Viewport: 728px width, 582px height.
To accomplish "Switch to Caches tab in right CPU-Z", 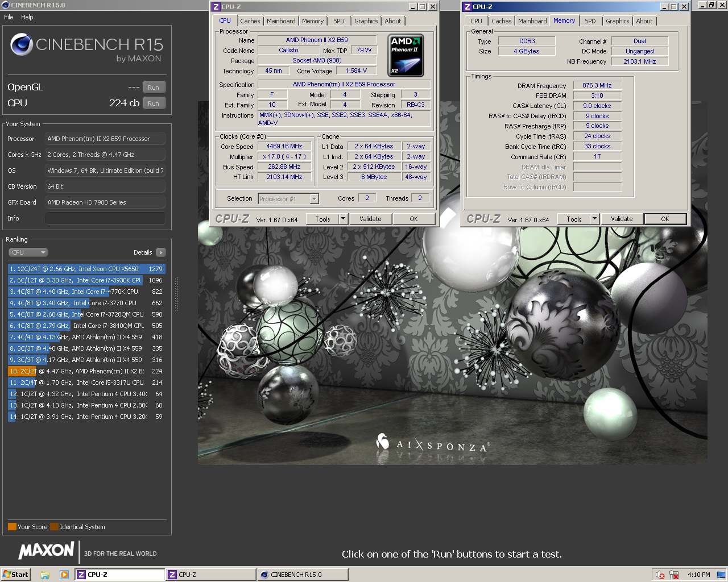I will [x=501, y=21].
